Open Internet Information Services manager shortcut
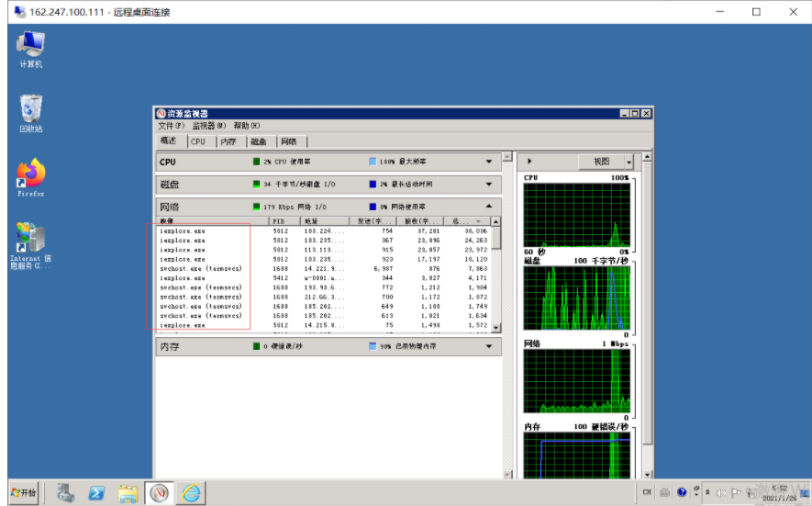Screen dimensions: 812x506 point(31,243)
